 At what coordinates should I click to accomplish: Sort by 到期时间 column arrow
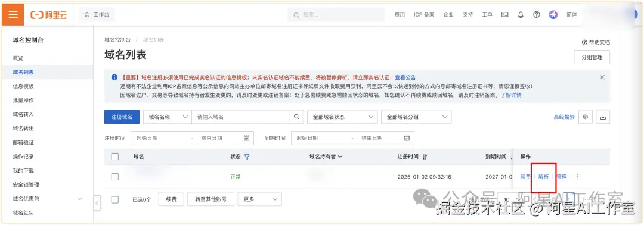512,157
